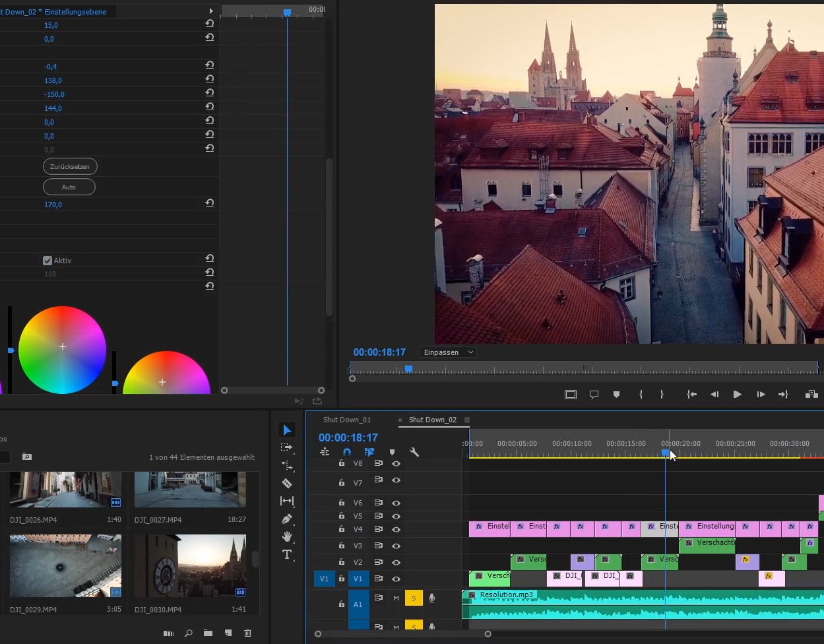
Task: Select the Pen tool
Action: click(287, 519)
